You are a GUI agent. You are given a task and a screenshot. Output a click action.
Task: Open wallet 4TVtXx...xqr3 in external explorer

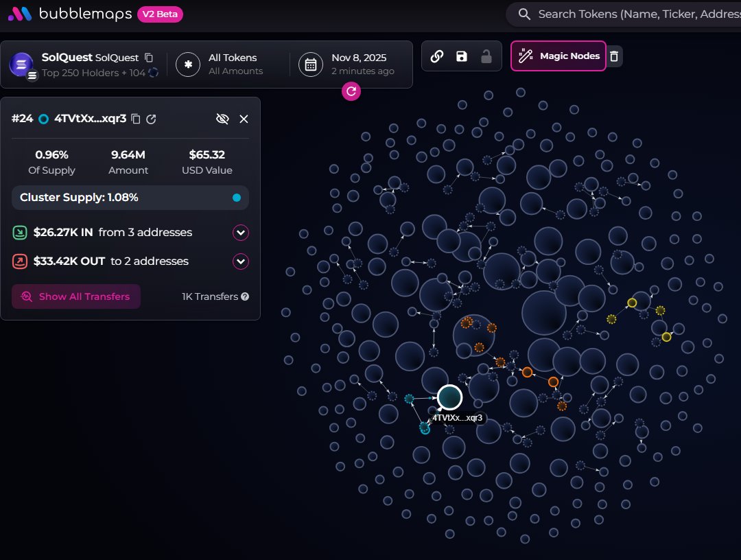pyautogui.click(x=152, y=119)
